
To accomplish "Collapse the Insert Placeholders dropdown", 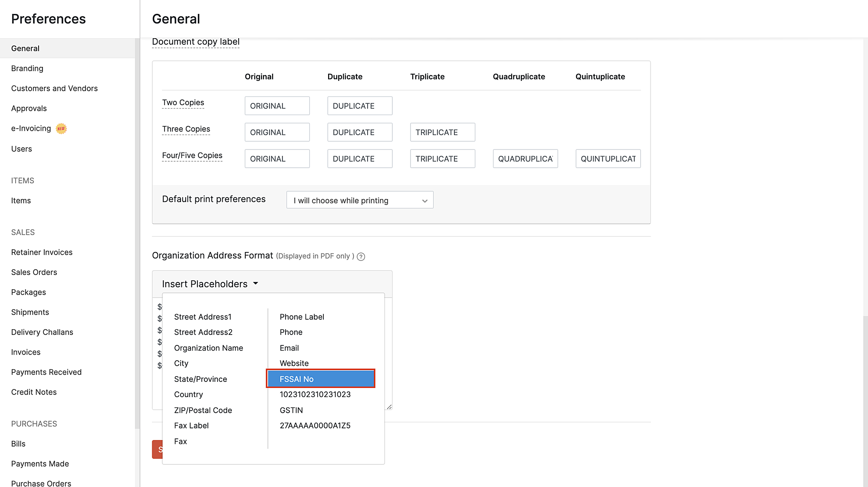I will tap(210, 283).
